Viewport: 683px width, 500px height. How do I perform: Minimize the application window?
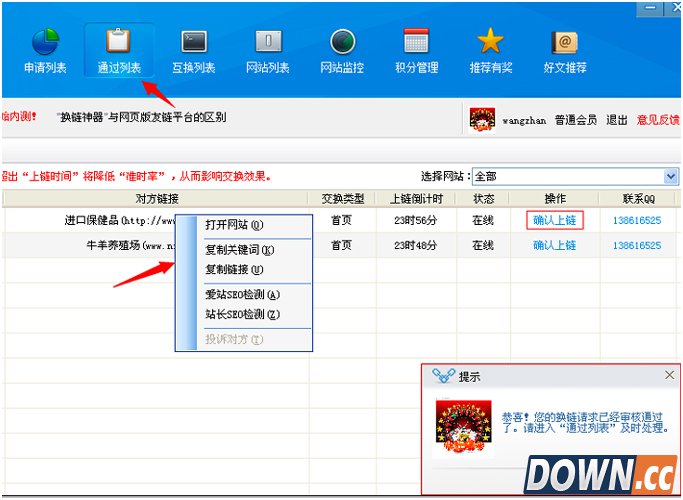650,8
